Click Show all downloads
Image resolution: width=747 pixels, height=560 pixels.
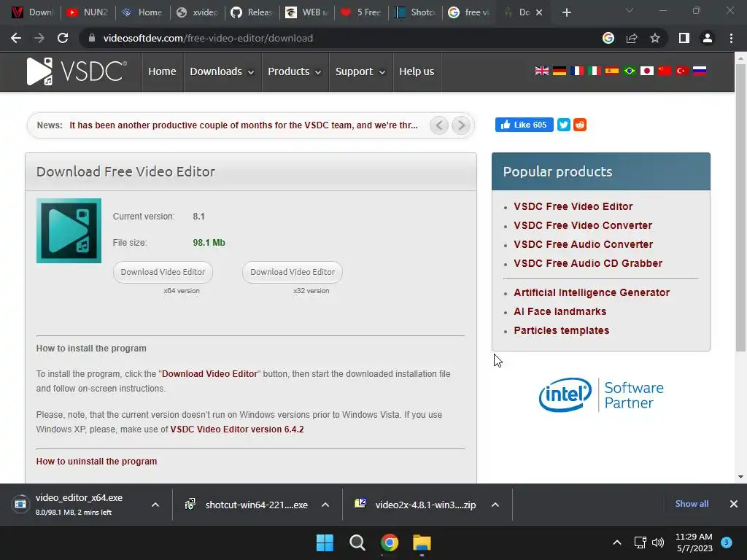pos(692,504)
